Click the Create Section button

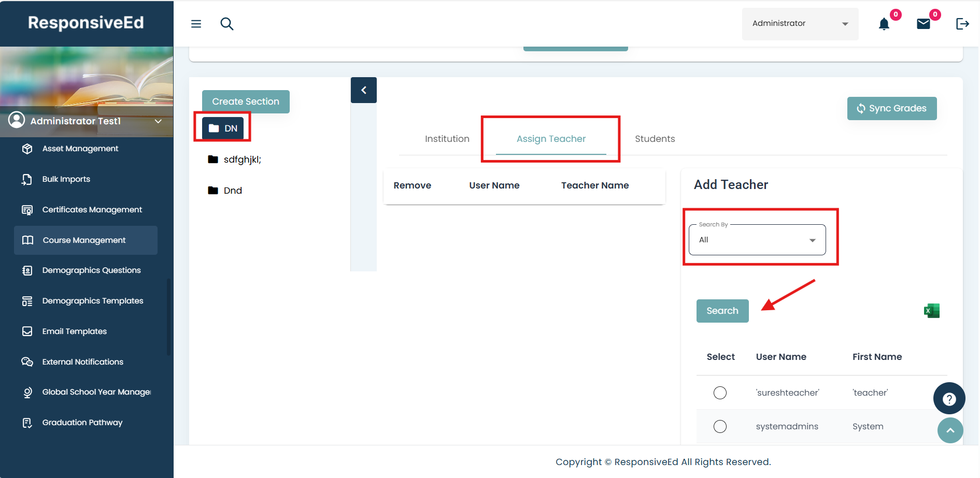(246, 102)
